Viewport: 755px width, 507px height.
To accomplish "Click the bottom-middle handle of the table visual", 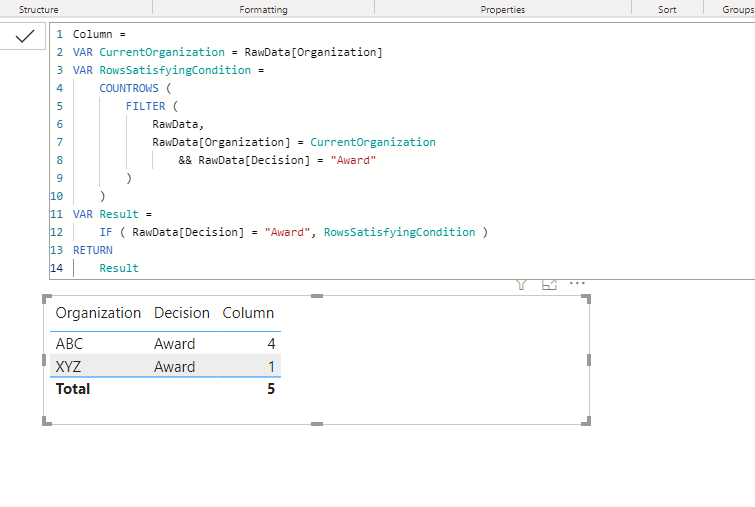I will tap(317, 424).
